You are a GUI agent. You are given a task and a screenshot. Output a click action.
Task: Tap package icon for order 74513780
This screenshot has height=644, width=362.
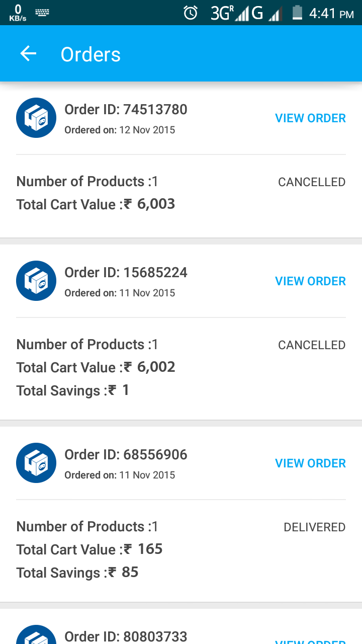(x=36, y=118)
